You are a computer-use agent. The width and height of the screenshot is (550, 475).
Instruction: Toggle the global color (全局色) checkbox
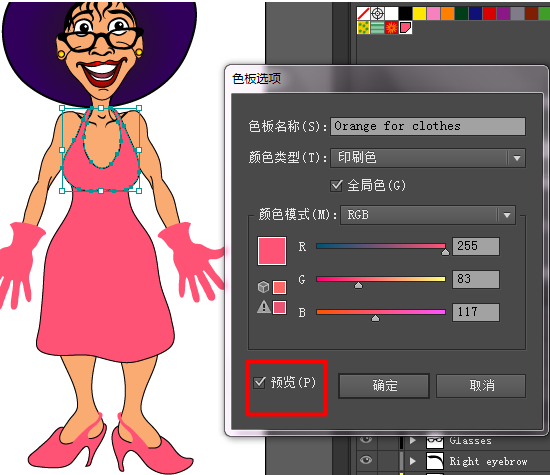point(336,185)
